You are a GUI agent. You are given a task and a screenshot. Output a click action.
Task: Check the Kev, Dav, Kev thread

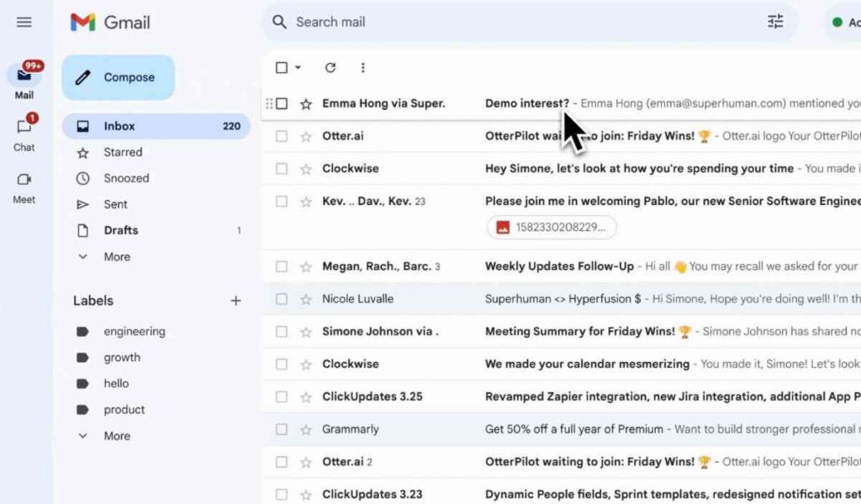(282, 202)
